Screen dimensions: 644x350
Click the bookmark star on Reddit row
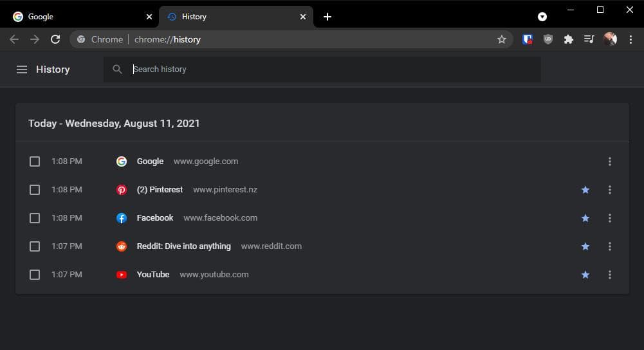(585, 246)
